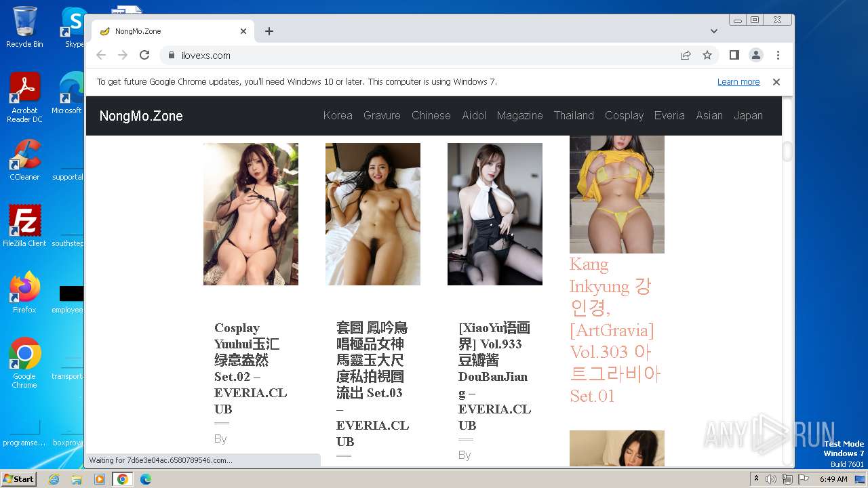Open the share this page icon
Image resolution: width=868 pixels, height=488 pixels.
(686, 55)
